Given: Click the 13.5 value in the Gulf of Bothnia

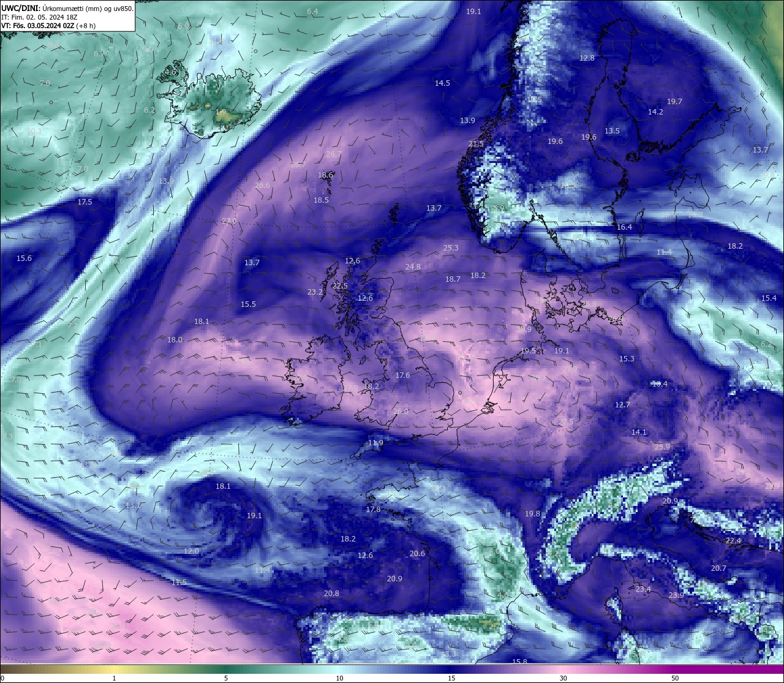Looking at the screenshot, I should [612, 130].
